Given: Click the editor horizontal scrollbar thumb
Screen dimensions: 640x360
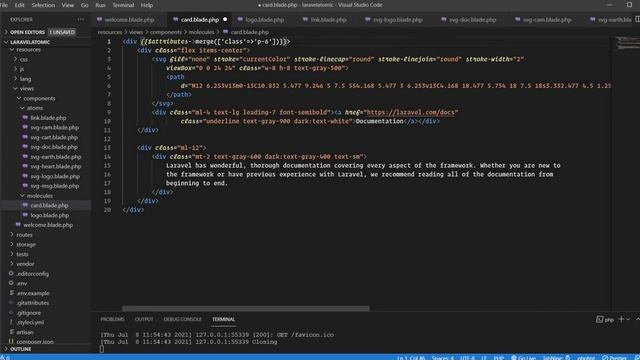Looking at the screenshot, I should [x=246, y=309].
